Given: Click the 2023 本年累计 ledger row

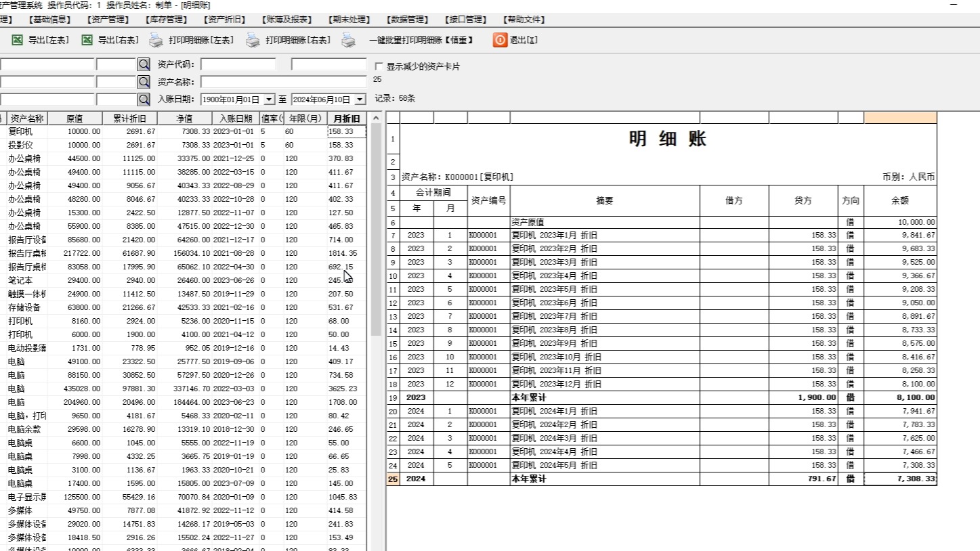Looking at the screenshot, I should (668, 397).
